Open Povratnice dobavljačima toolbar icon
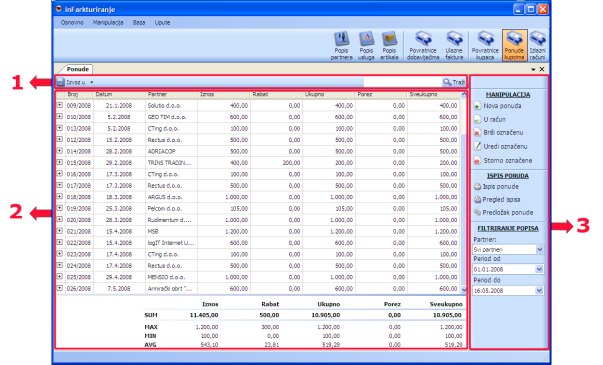The height and width of the screenshot is (365, 603). point(423,46)
